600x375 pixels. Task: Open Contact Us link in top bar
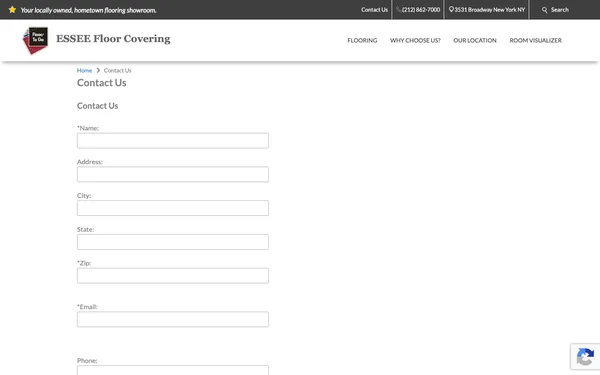tap(374, 10)
